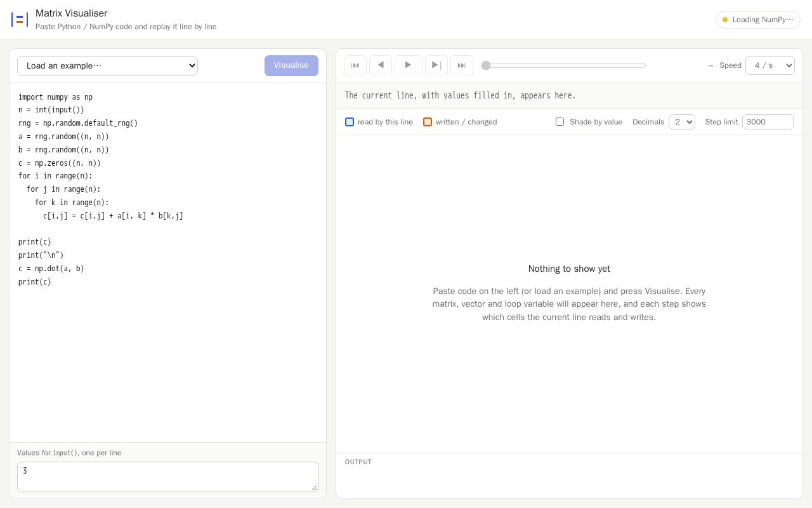Click the line 'import numpy as np'
This screenshot has height=508, width=812.
click(x=56, y=97)
